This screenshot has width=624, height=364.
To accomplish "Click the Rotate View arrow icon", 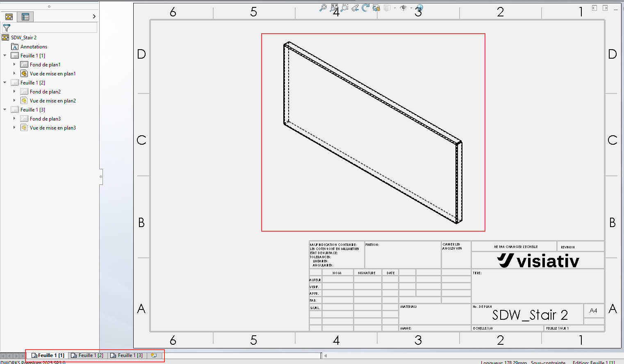I will pyautogui.click(x=366, y=8).
